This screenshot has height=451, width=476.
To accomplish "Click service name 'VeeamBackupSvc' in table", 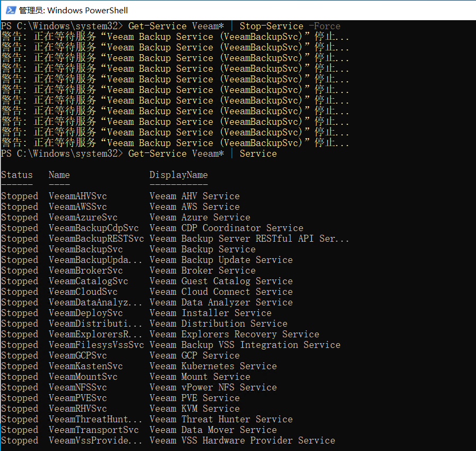I will 85,249.
